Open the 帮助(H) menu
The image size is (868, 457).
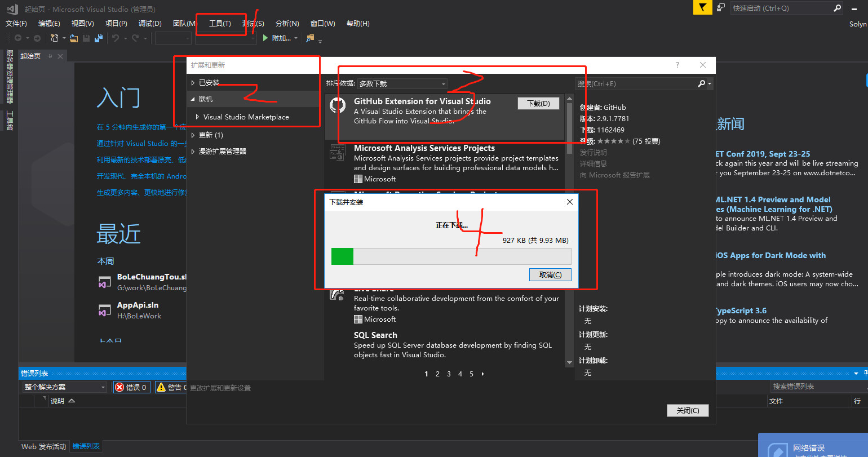(x=358, y=24)
